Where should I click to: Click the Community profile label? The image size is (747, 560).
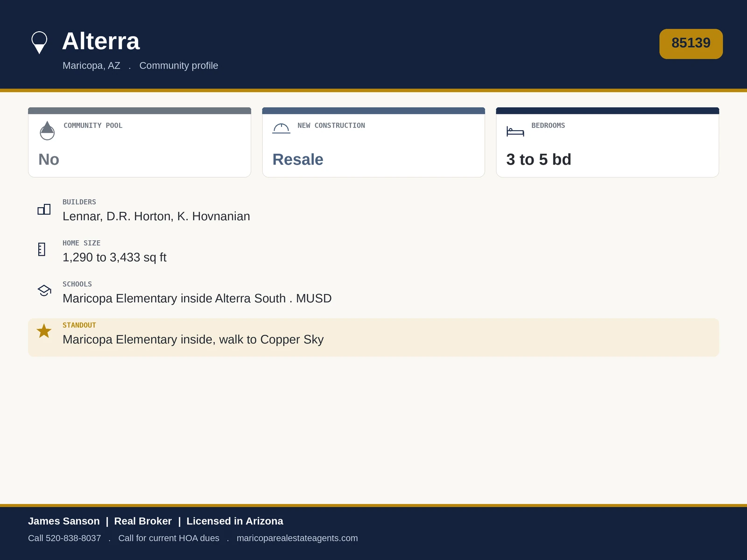(x=179, y=65)
